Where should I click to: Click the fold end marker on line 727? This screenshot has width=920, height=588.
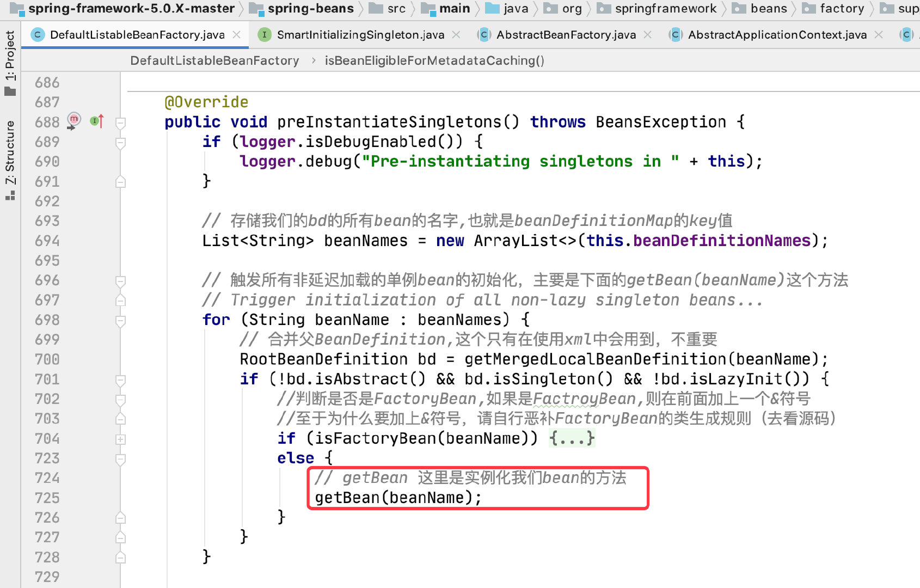tap(121, 538)
